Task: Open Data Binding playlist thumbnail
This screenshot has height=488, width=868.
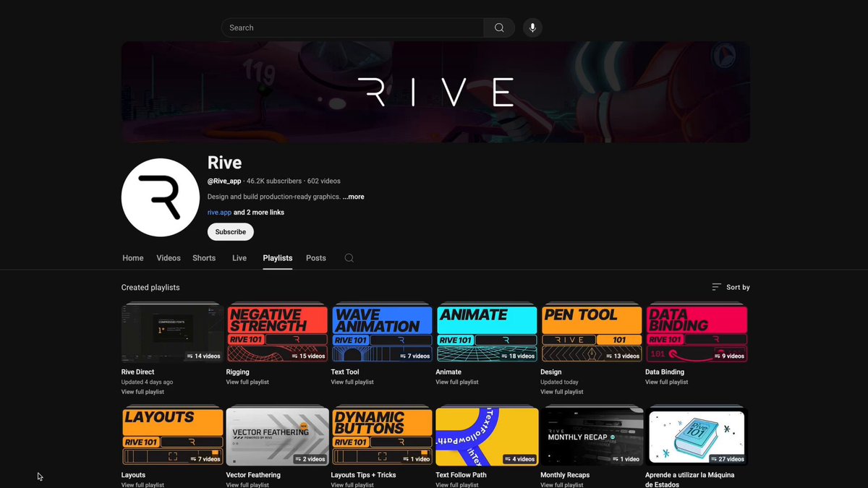Action: pos(697,333)
